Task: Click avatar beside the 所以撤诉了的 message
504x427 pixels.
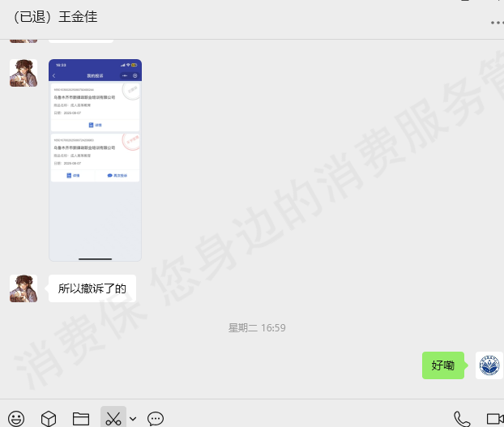Action: pos(23,288)
